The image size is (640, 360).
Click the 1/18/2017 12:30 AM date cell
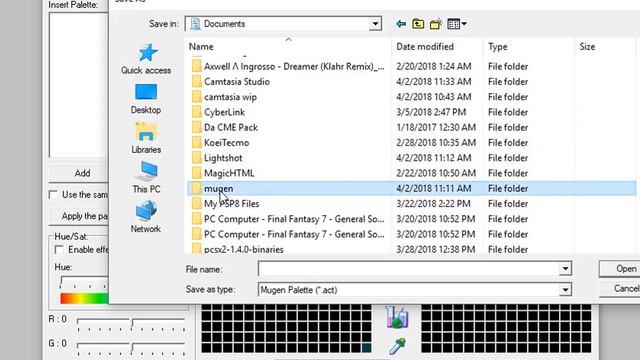coord(436,127)
